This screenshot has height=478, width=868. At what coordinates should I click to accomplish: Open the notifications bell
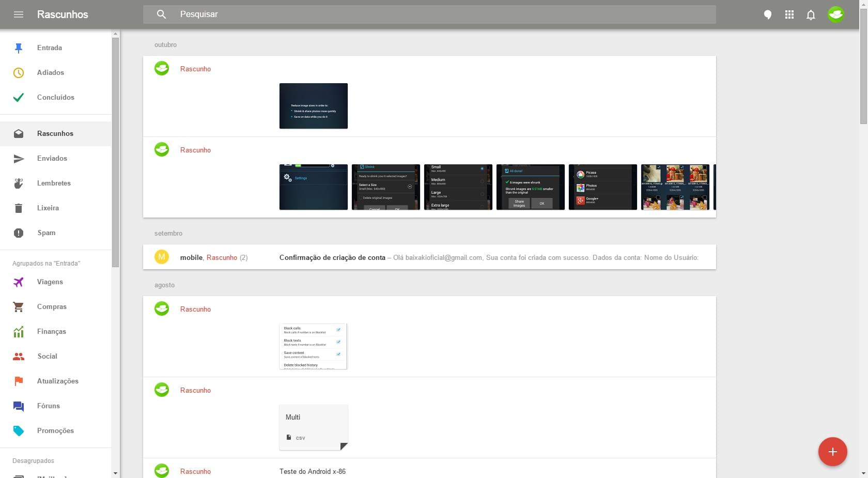pyautogui.click(x=811, y=14)
